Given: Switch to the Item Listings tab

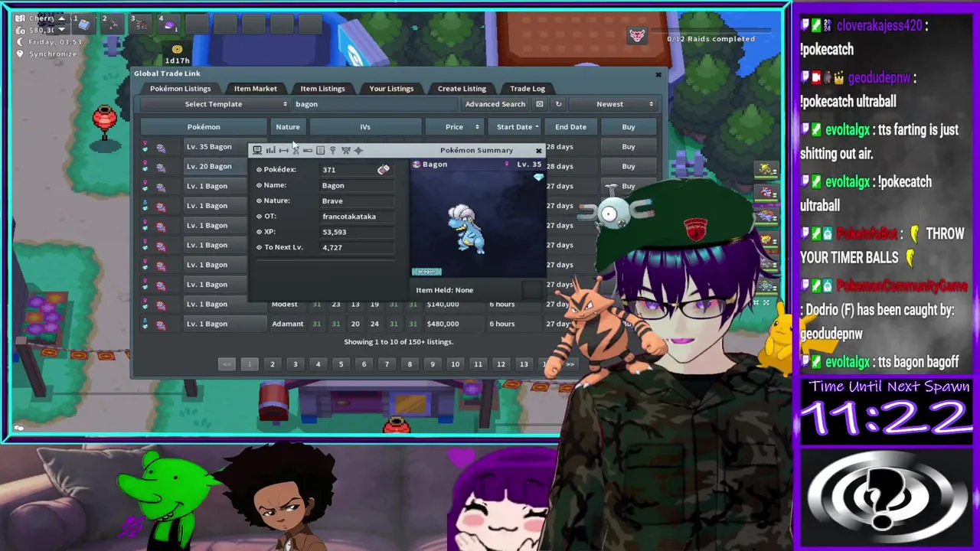Looking at the screenshot, I should [x=322, y=89].
